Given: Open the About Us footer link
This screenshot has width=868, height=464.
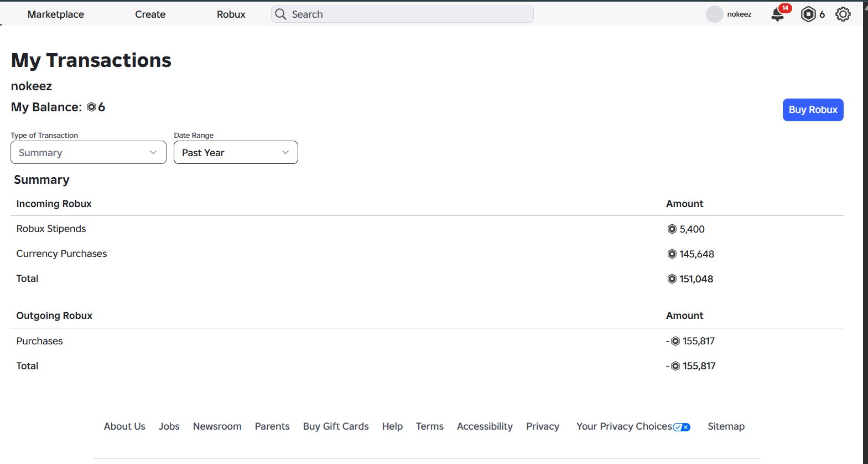Looking at the screenshot, I should tap(124, 426).
